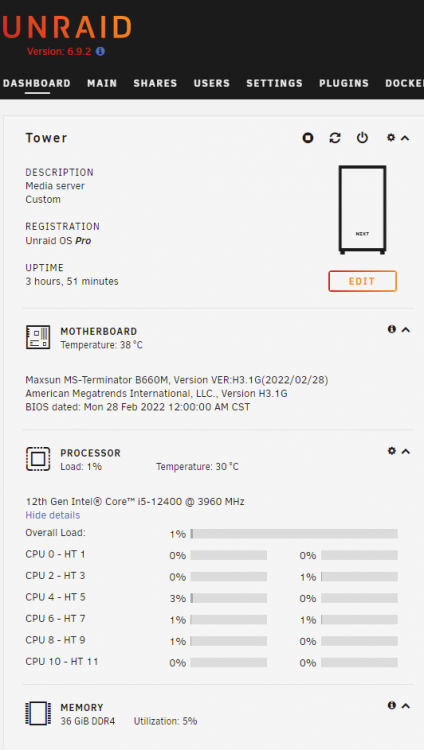Click the stop array icon beside Tower
This screenshot has height=750, width=424.
[308, 138]
